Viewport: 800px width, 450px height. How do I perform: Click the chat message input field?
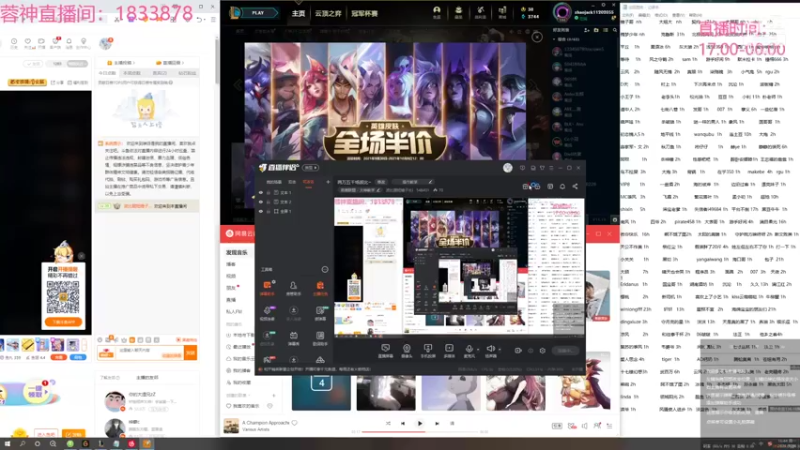[x=151, y=353]
